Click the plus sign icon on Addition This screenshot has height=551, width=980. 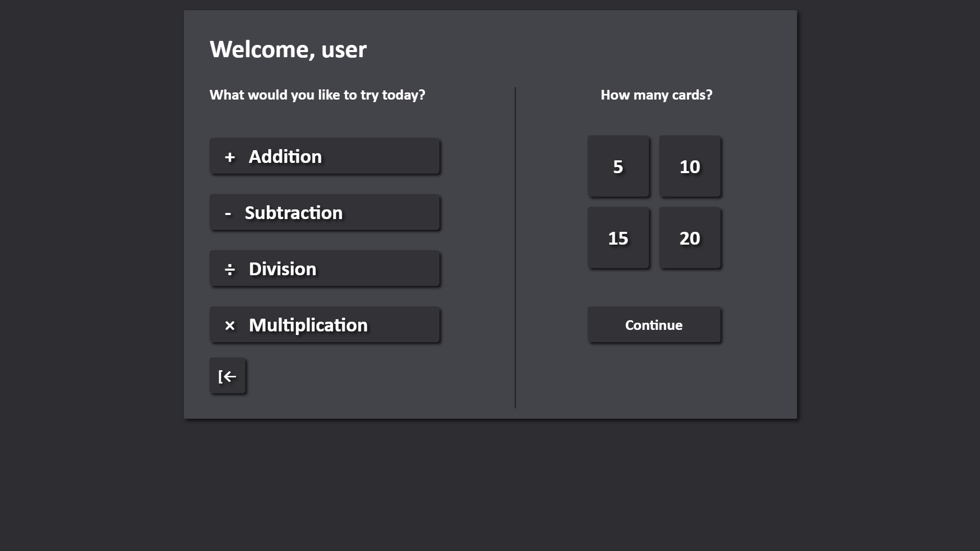(230, 157)
